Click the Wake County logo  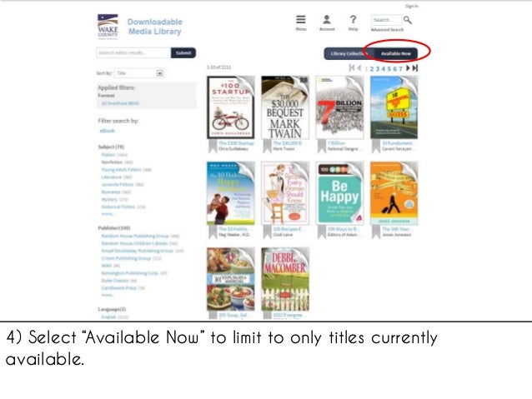click(108, 26)
